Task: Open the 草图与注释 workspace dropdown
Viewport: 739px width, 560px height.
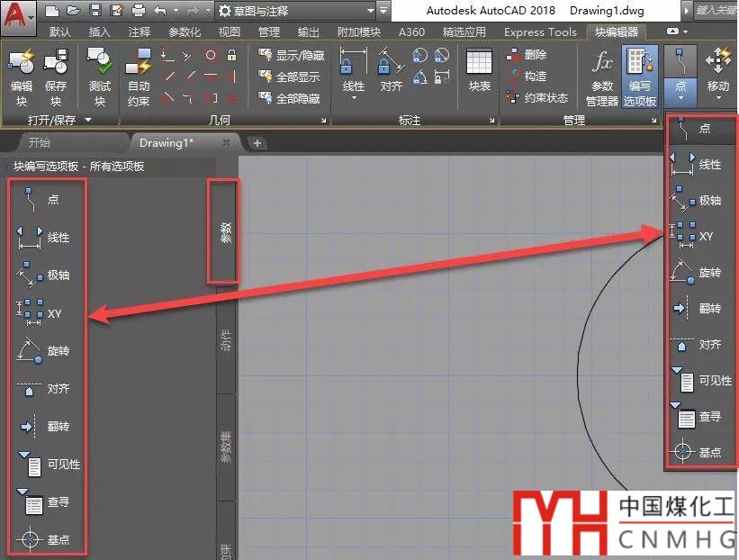Action: 295,11
